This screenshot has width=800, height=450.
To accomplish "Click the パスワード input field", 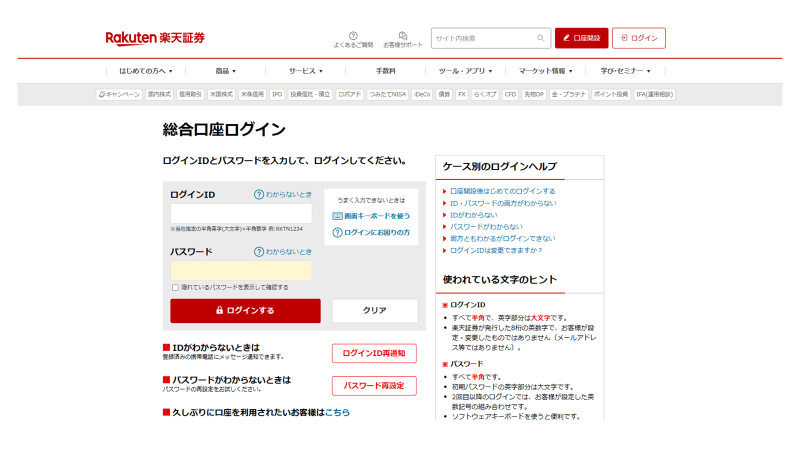I will [x=241, y=271].
